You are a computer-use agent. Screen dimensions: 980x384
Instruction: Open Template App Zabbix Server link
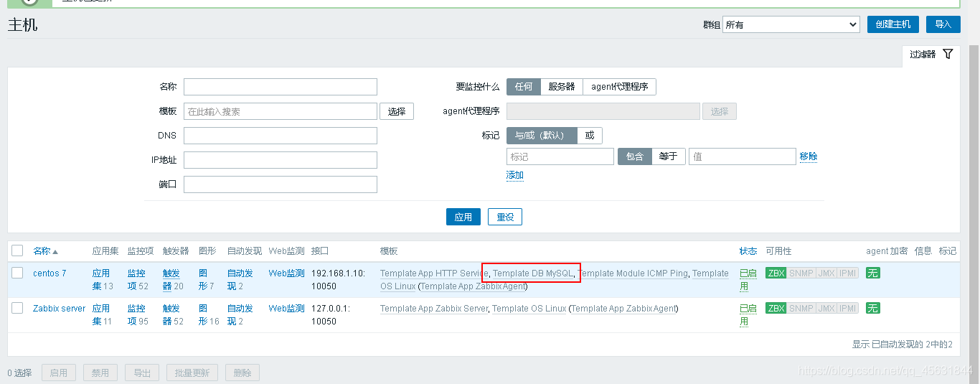coord(433,308)
